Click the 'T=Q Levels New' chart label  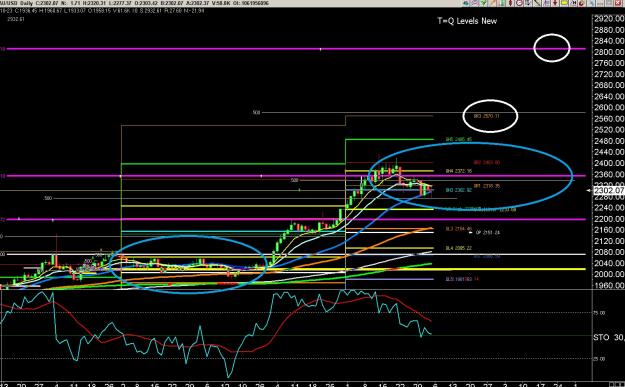pos(467,21)
